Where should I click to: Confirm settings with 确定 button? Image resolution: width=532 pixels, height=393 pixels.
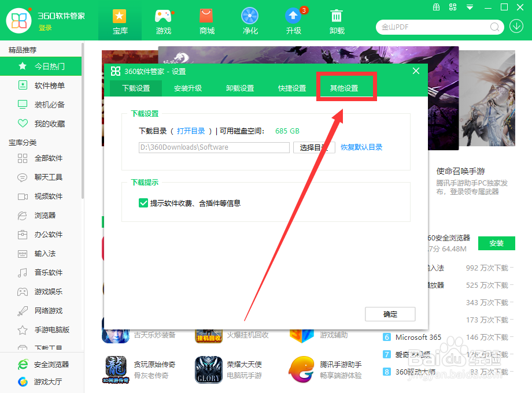click(390, 314)
